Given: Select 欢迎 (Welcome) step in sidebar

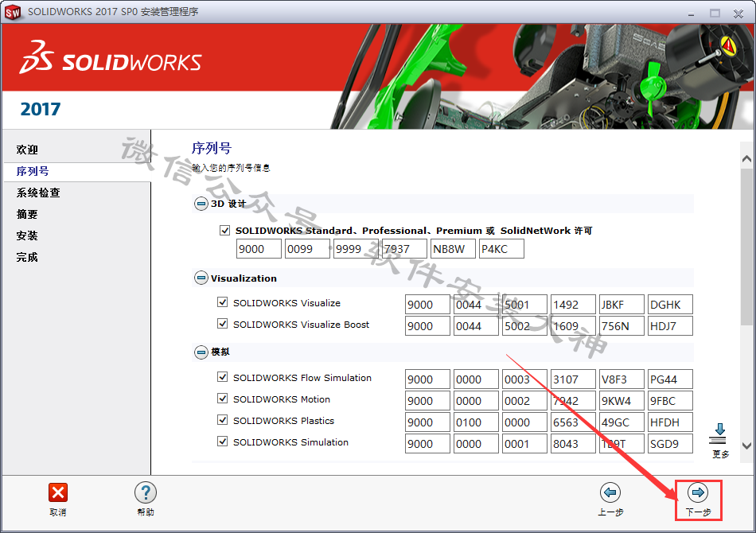Looking at the screenshot, I should pyautogui.click(x=27, y=150).
